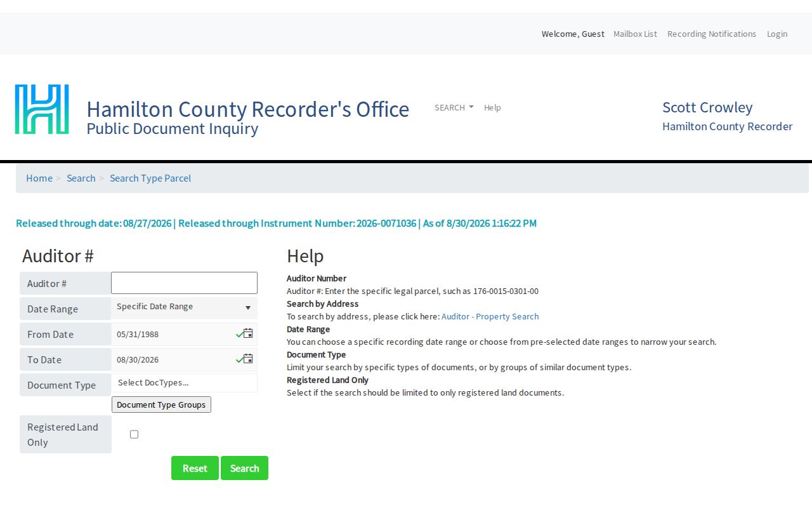The width and height of the screenshot is (812, 508).
Task: Click the Auditor # heading
Action: click(58, 256)
